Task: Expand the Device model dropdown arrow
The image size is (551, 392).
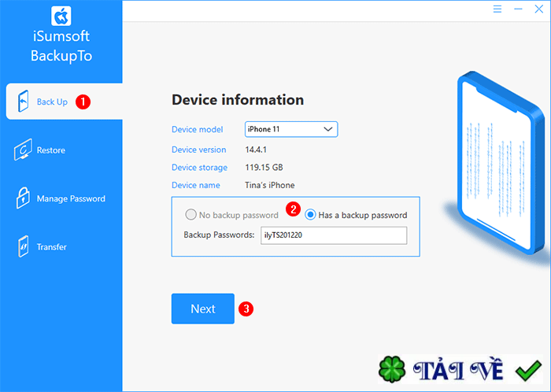Action: tap(328, 129)
